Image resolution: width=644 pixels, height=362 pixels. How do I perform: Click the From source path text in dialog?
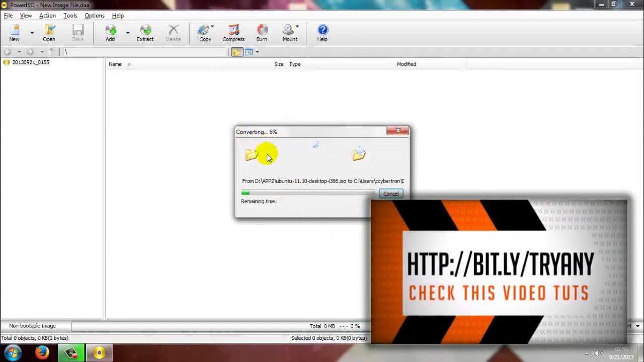(323, 181)
